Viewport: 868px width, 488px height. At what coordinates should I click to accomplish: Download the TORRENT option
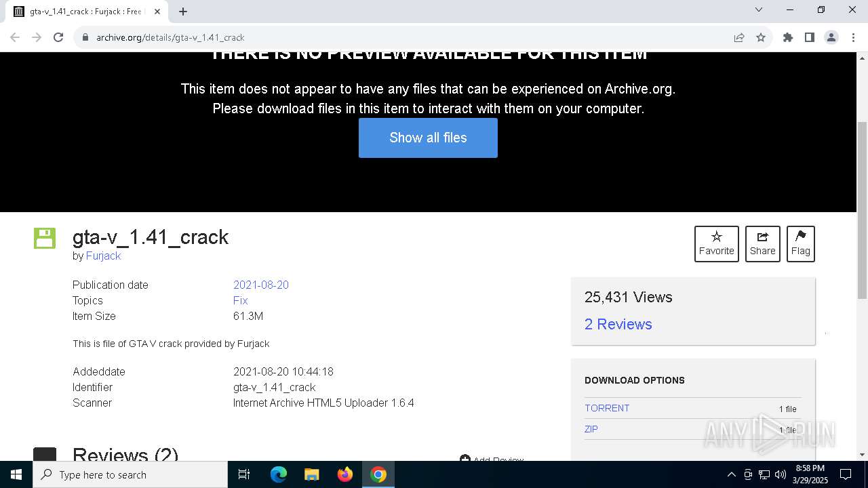coord(607,408)
